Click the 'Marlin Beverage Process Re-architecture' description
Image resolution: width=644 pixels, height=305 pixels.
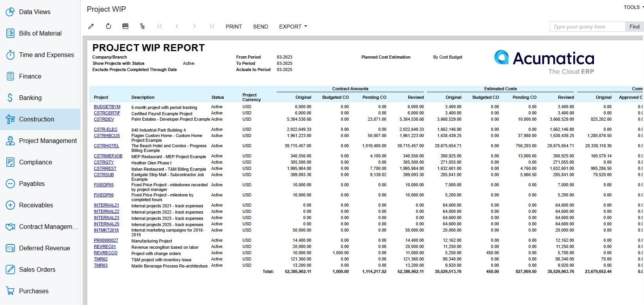click(x=169, y=266)
